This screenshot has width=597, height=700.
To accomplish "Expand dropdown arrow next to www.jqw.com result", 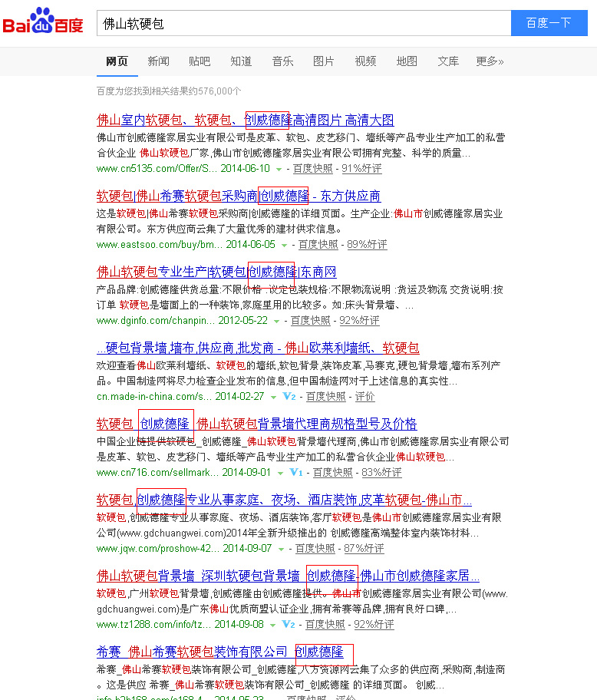I will (x=281, y=549).
